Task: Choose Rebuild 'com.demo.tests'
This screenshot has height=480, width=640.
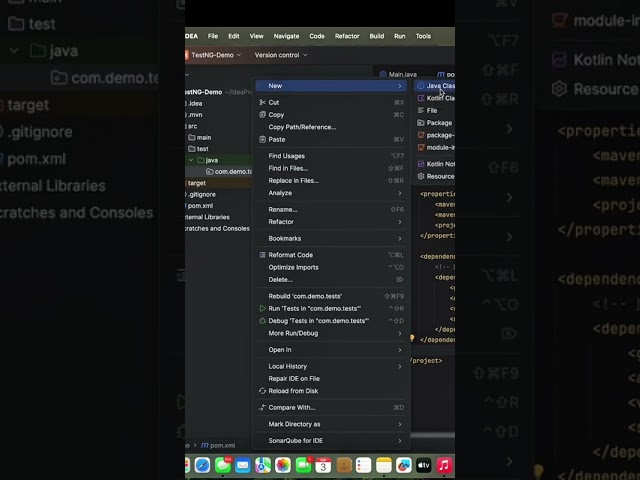Action: pos(331,296)
